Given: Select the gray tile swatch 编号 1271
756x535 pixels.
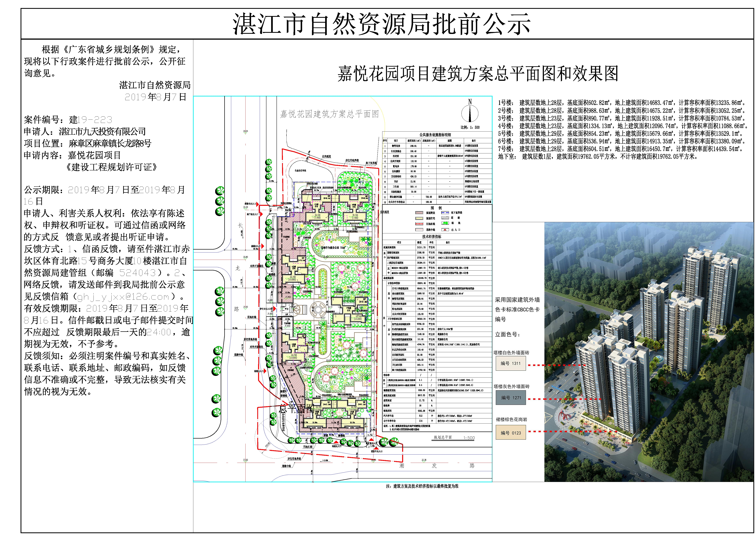Looking at the screenshot, I should (511, 398).
